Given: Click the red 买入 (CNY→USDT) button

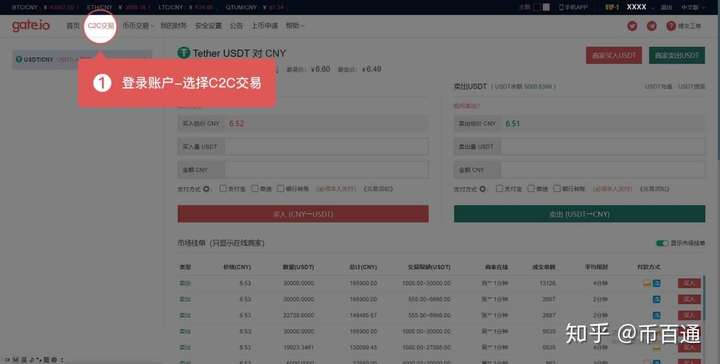Looking at the screenshot, I should click(x=303, y=214).
